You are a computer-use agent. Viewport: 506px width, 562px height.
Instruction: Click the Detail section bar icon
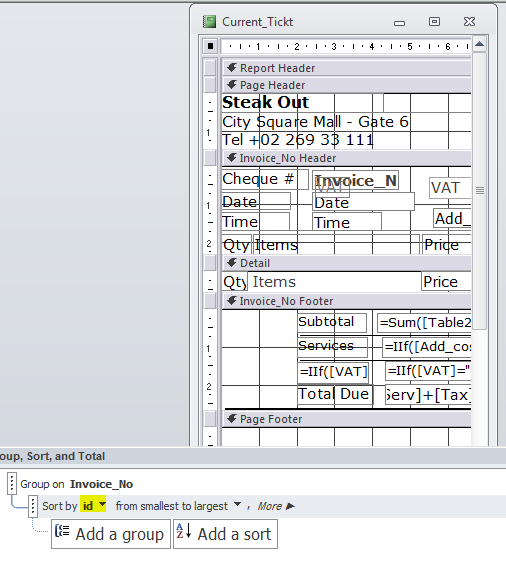[232, 263]
